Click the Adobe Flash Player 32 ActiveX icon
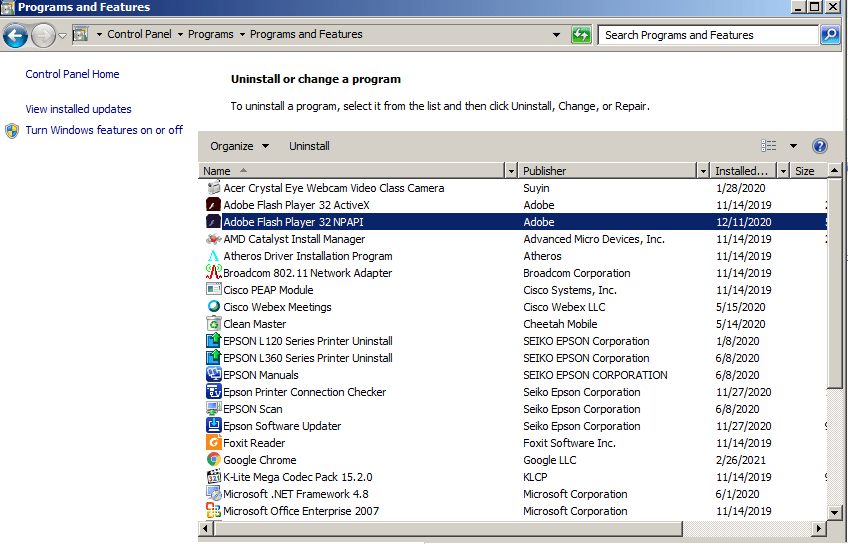Screen dimensions: 848x544 pyautogui.click(x=214, y=205)
